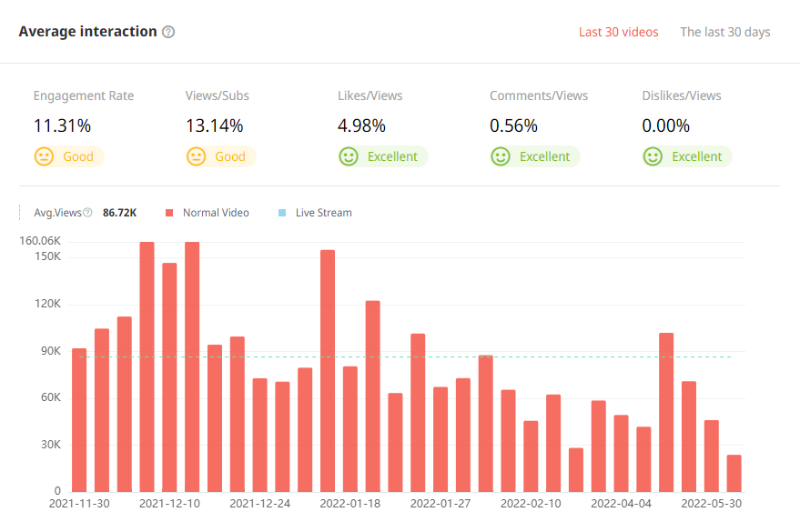Click the Good badge under Engagement Rate

[x=78, y=156]
